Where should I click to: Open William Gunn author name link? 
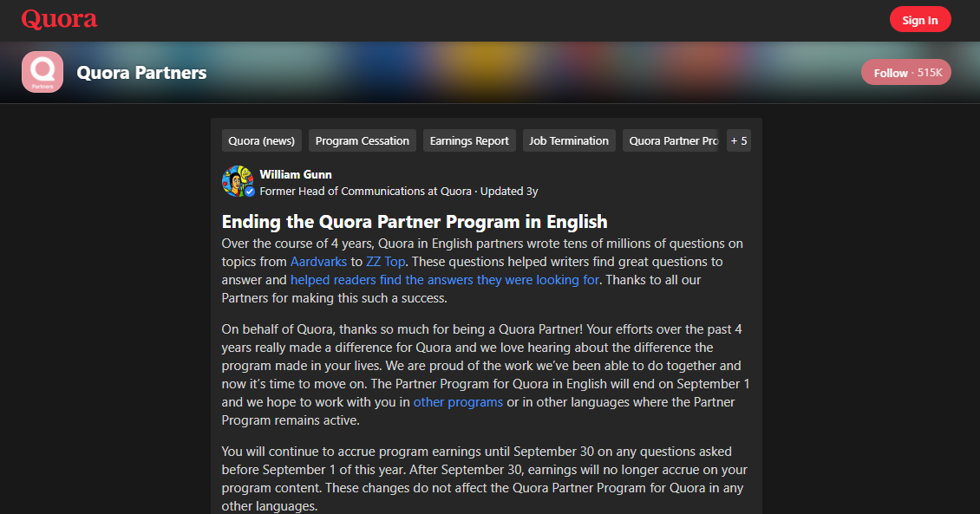[296, 174]
